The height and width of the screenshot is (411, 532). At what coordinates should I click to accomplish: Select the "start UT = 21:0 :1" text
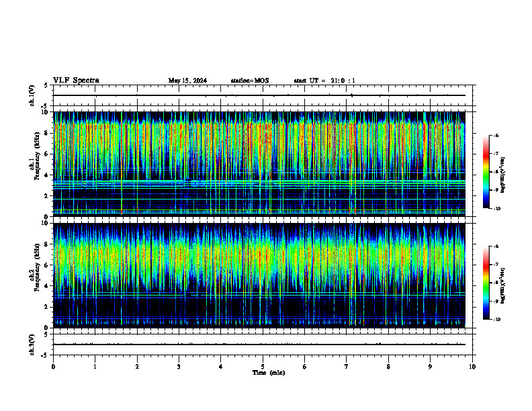(324, 81)
